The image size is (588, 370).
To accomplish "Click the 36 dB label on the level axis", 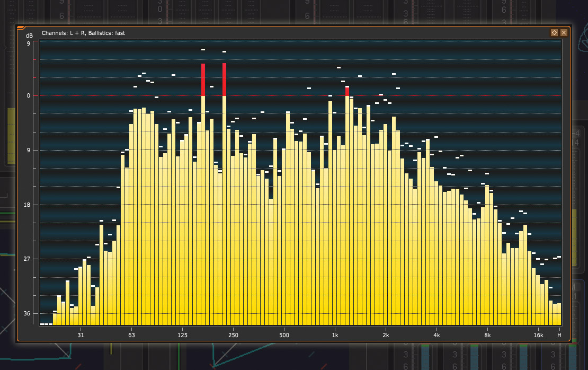I will tap(27, 313).
